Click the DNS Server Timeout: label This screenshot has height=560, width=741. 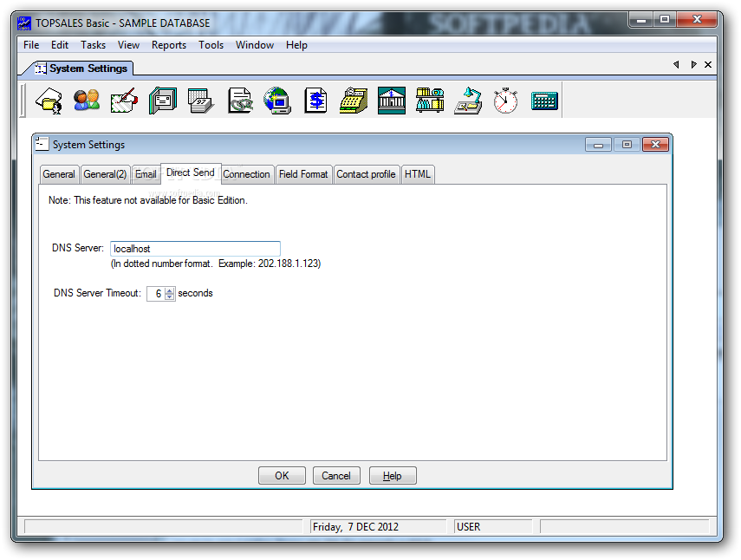[x=97, y=293]
